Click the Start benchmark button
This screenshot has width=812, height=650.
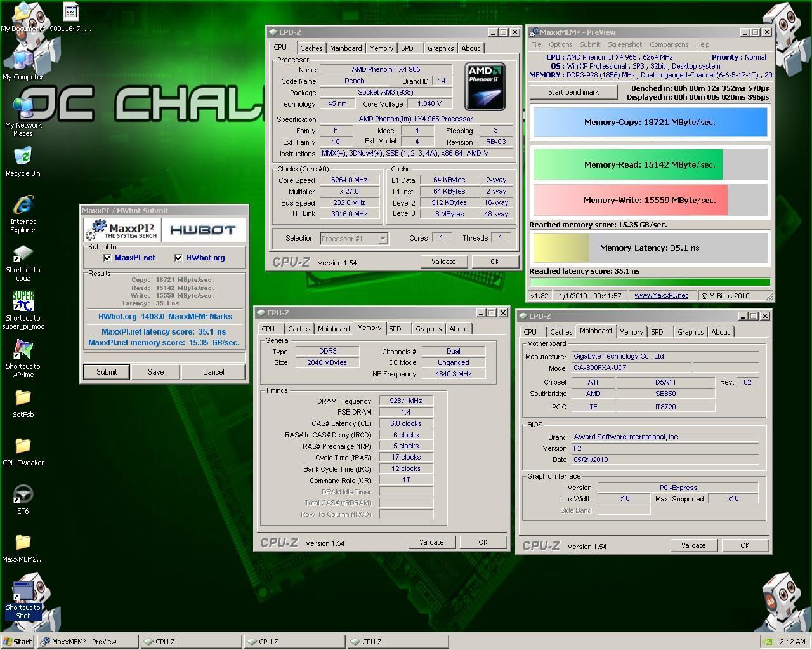[x=573, y=92]
